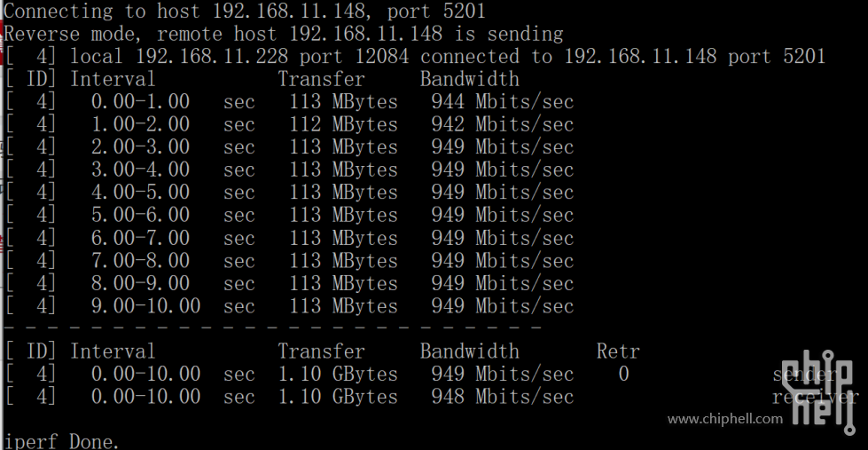Click the 112 MBytes transfer value

[x=343, y=124]
